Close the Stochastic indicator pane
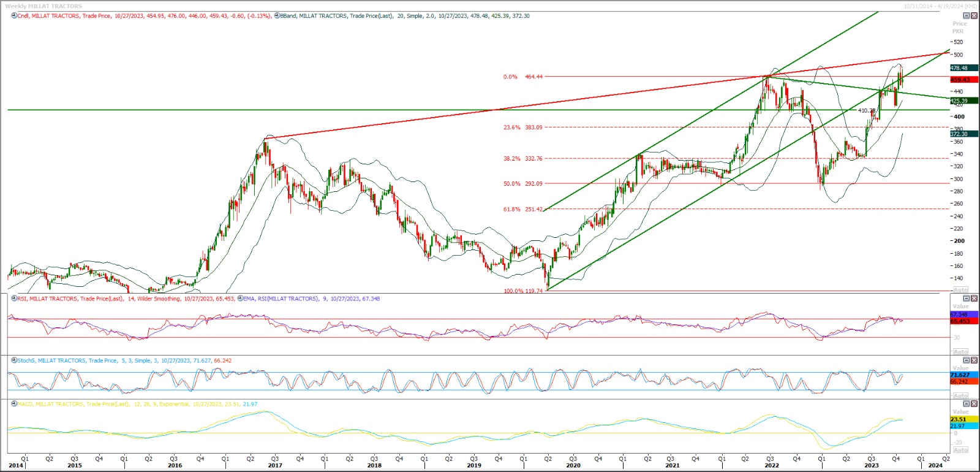The height and width of the screenshot is (472, 980). pos(974,360)
